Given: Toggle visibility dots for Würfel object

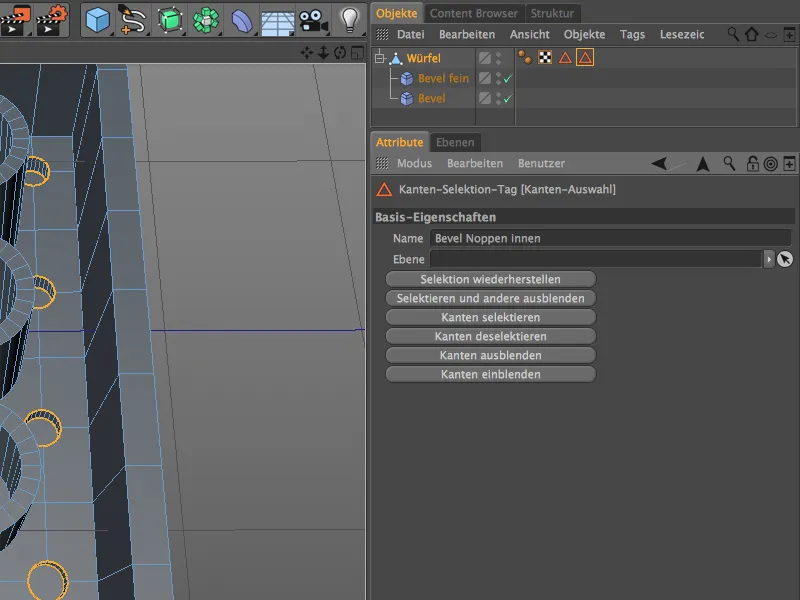Looking at the screenshot, I should 498,58.
